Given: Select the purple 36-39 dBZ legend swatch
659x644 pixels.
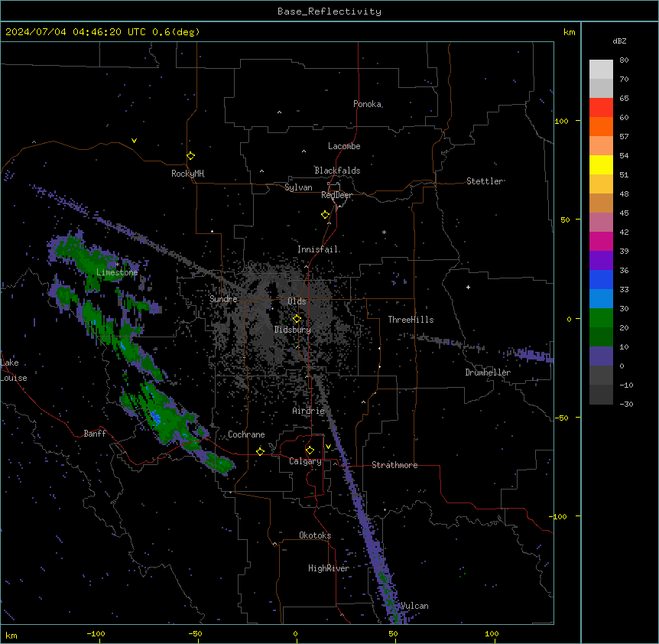Looking at the screenshot, I should pos(601,261).
